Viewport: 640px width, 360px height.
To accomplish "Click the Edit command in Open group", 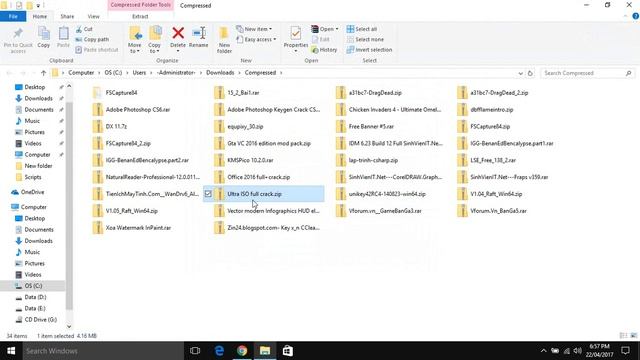I will click(320, 40).
